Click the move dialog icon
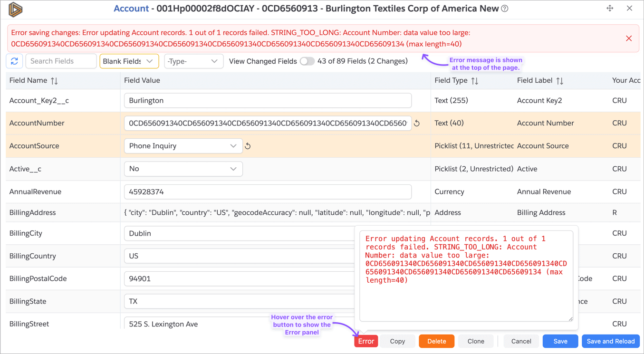Viewport: 644px width, 354px height. [610, 8]
